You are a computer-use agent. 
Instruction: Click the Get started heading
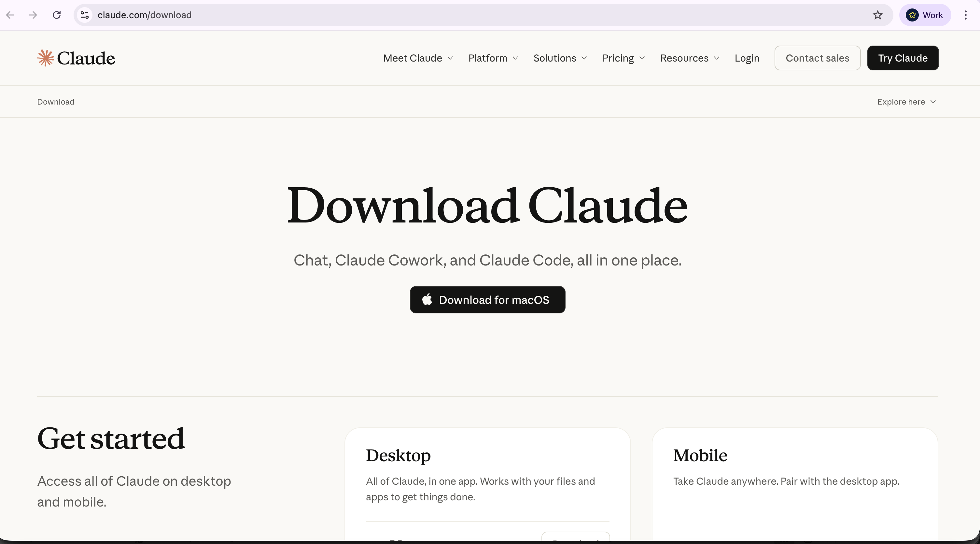[111, 438]
